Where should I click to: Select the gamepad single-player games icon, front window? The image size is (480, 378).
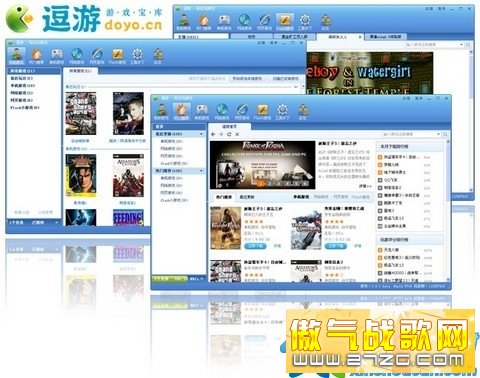point(202,111)
